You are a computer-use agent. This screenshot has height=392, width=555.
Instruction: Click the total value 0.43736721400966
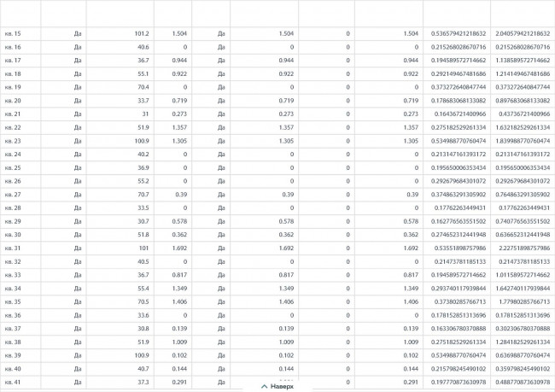pyautogui.click(x=524, y=114)
